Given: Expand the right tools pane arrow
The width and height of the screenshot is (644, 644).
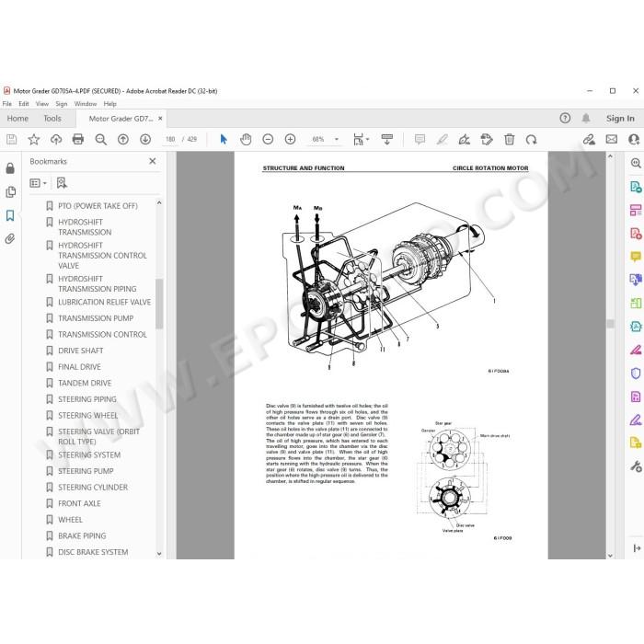Looking at the screenshot, I should (637, 548).
